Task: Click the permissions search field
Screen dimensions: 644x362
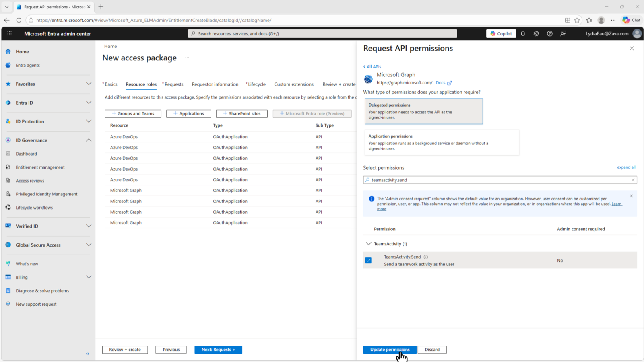Action: pyautogui.click(x=500, y=180)
